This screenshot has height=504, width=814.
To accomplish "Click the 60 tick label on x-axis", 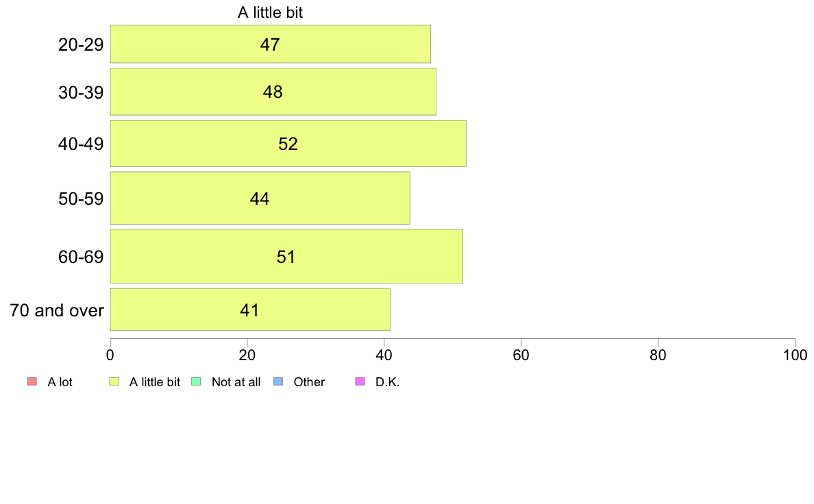I will tap(521, 355).
